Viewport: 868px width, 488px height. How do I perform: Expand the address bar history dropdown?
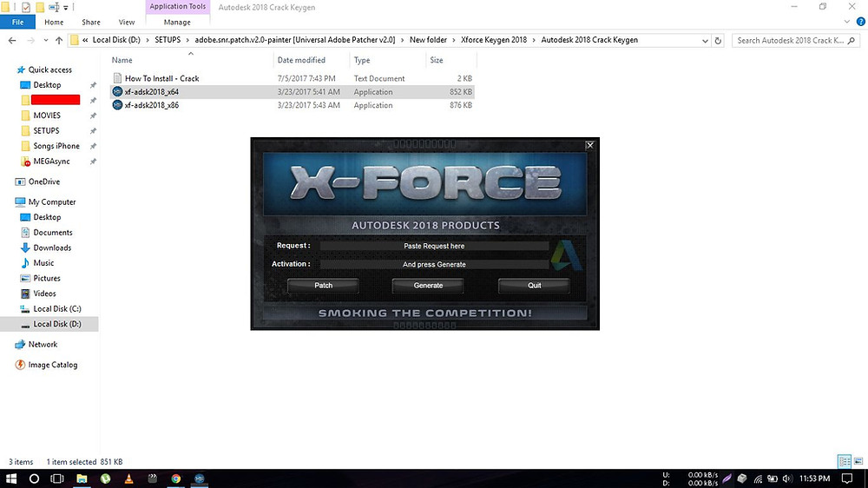click(705, 41)
